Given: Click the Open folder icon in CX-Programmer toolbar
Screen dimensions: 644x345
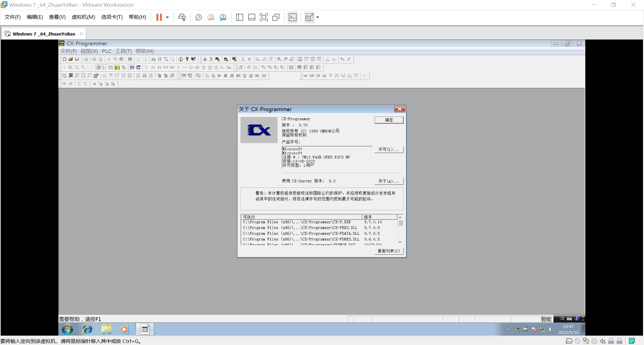Looking at the screenshot, I should (x=71, y=59).
